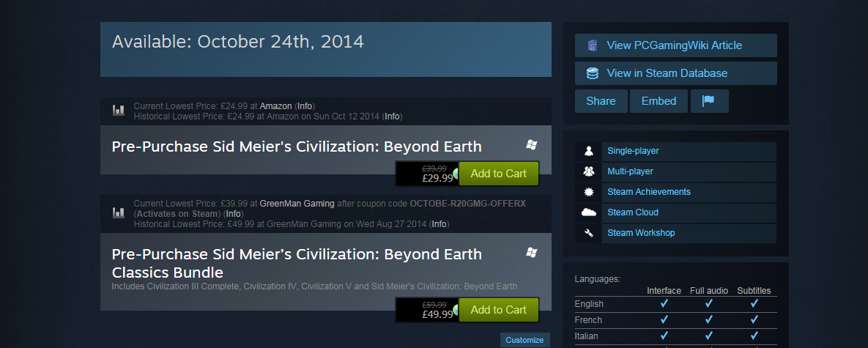Viewport: 868px width, 348px height.
Task: Click the flag report icon button
Action: click(x=709, y=101)
